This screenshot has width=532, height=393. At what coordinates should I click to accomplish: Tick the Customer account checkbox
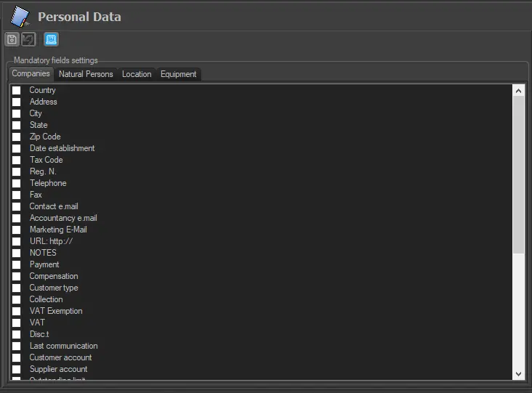[16, 357]
